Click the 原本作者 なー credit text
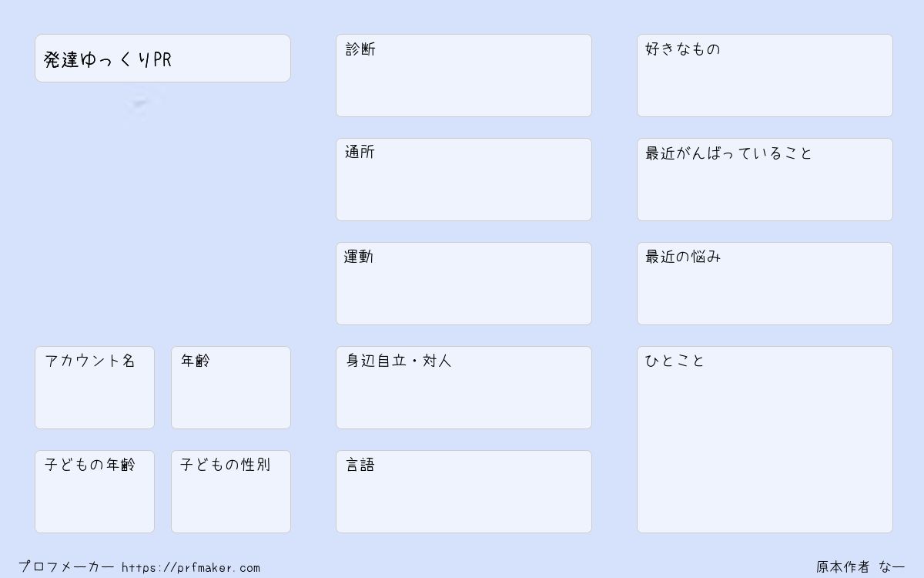 click(x=861, y=567)
